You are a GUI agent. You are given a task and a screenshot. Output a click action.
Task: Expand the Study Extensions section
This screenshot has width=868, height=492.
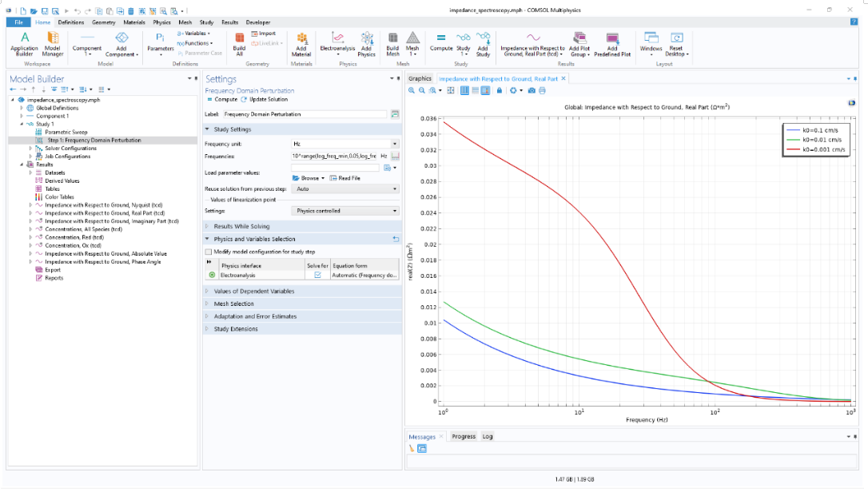[x=207, y=329]
